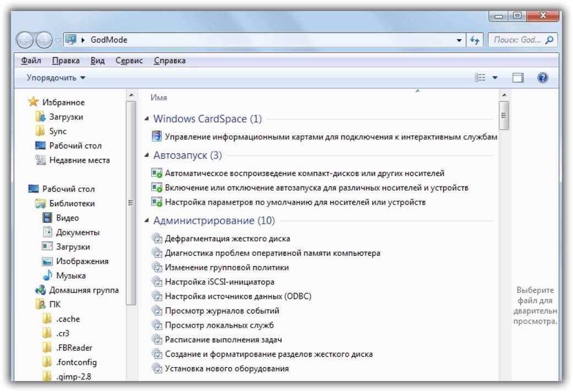Click the Просмотр журналов событий icon

[157, 311]
